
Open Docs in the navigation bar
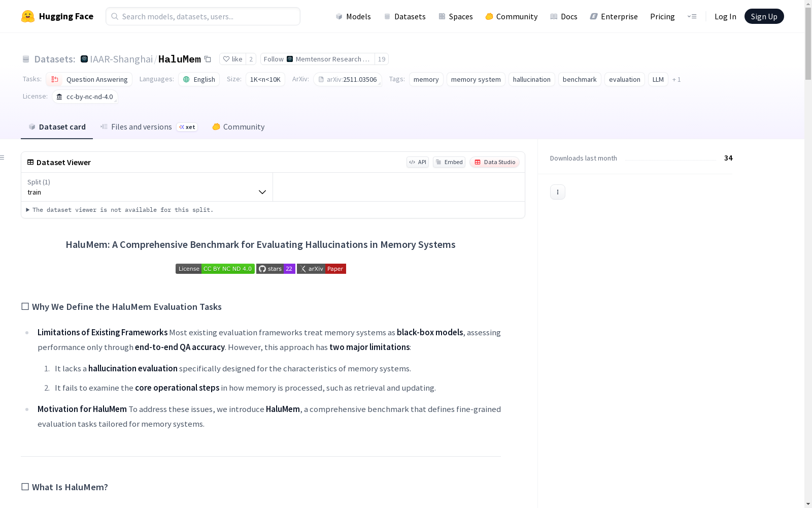click(x=564, y=16)
